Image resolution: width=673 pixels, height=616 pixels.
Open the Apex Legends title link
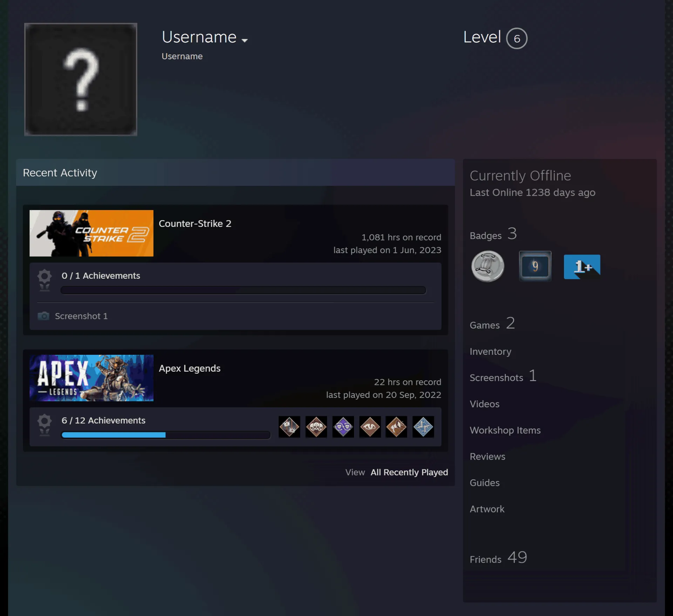[x=190, y=368]
